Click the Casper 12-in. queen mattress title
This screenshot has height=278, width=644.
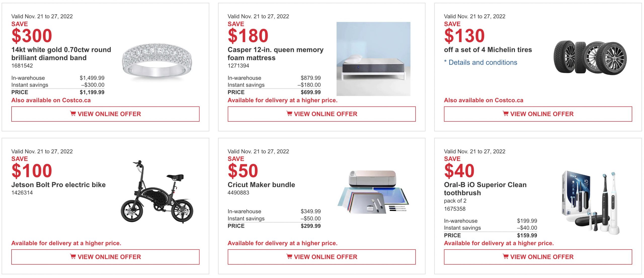[x=275, y=54]
